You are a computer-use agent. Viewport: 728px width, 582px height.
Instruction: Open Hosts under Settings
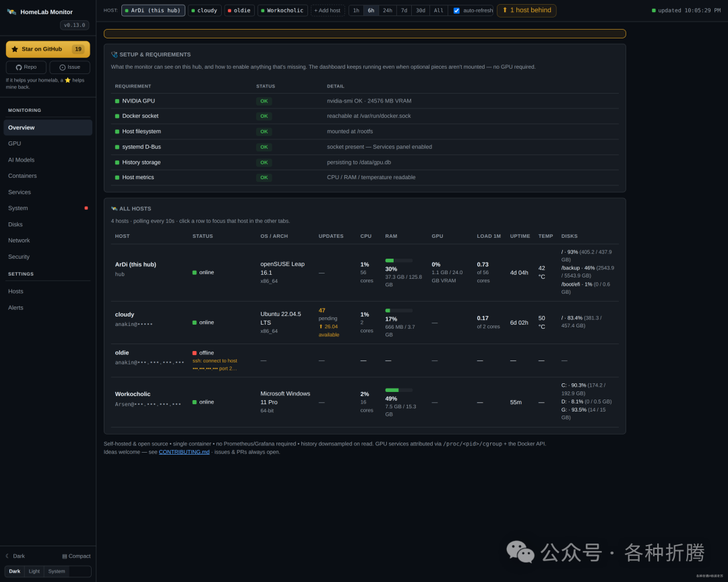click(x=48, y=292)
